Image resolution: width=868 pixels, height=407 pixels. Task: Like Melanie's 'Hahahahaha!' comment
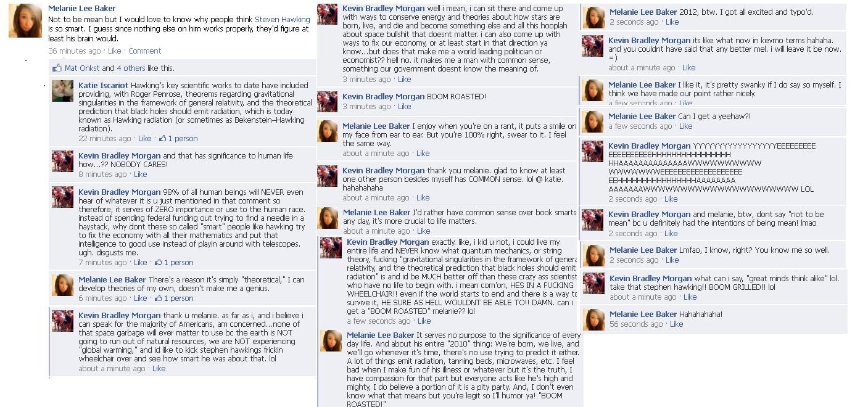pyautogui.click(x=677, y=324)
